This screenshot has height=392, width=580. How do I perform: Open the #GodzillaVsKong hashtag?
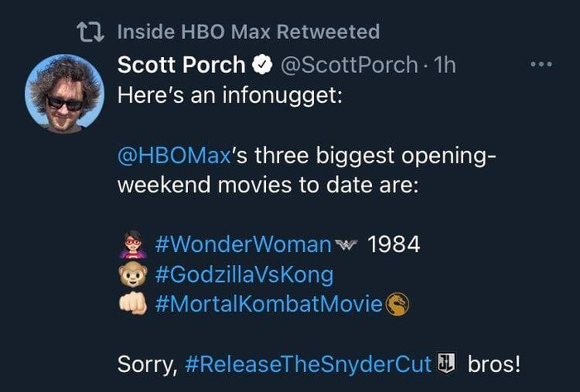coord(244,275)
